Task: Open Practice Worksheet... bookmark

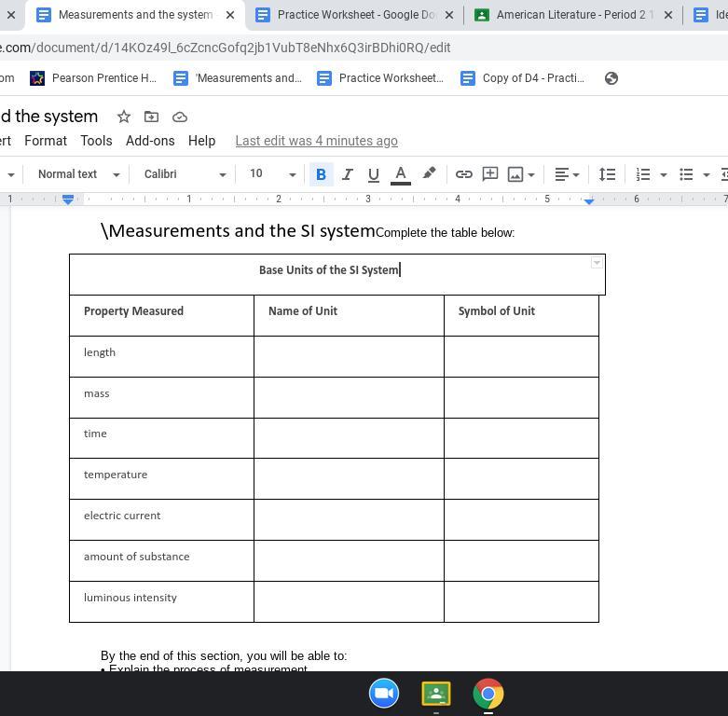Action: (379, 78)
